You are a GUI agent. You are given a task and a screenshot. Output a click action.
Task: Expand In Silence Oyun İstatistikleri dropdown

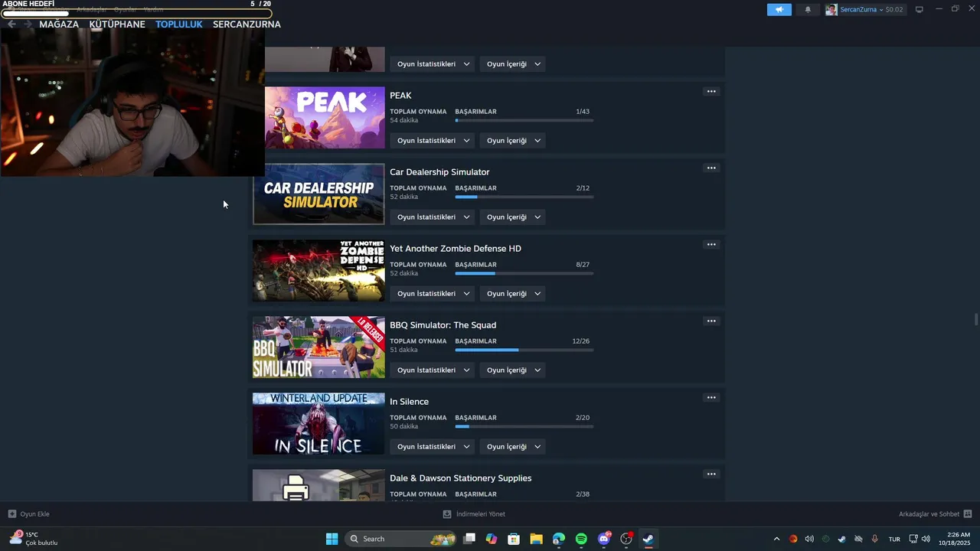tap(433, 447)
